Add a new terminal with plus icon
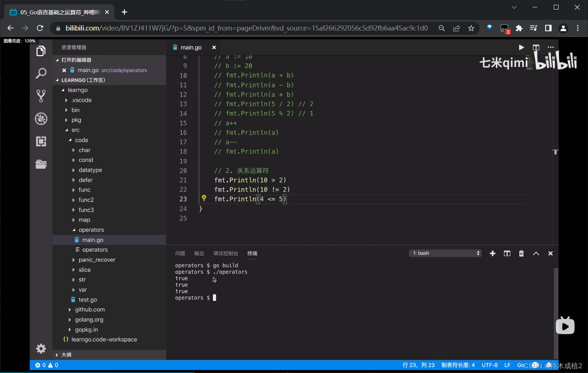Viewport: 588px width, 373px height. (492, 253)
